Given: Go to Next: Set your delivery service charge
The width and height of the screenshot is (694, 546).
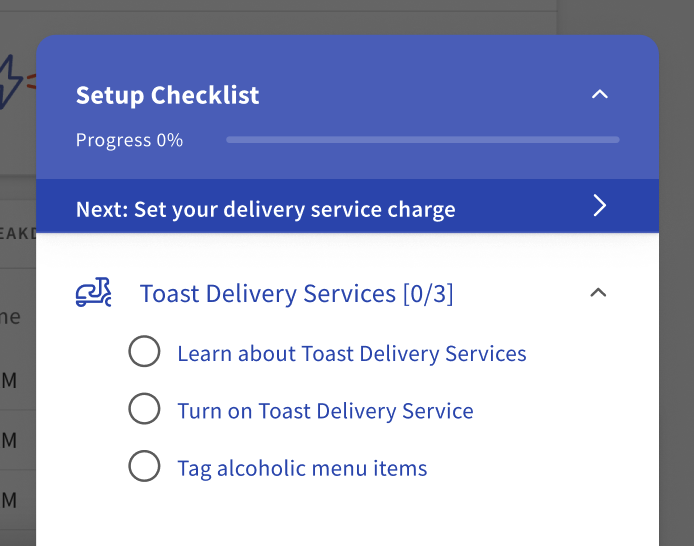Looking at the screenshot, I should pyautogui.click(x=266, y=210).
